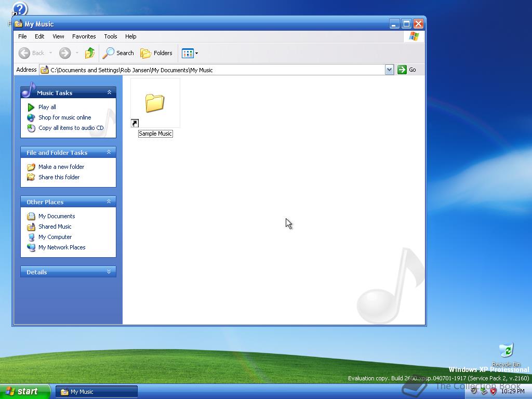Open Back button history dropdown arrow
Screen dimensions: 532x399
pos(50,53)
